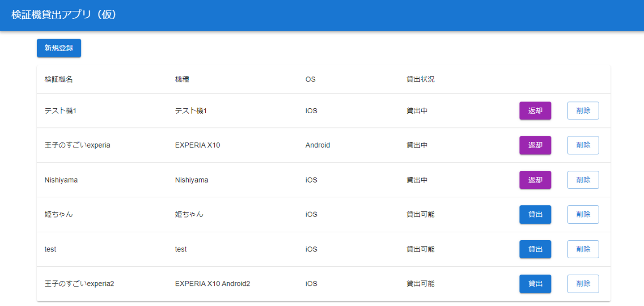This screenshot has height=306, width=644.
Task: Delete the 王子のすごいexperia row
Action: tap(583, 145)
